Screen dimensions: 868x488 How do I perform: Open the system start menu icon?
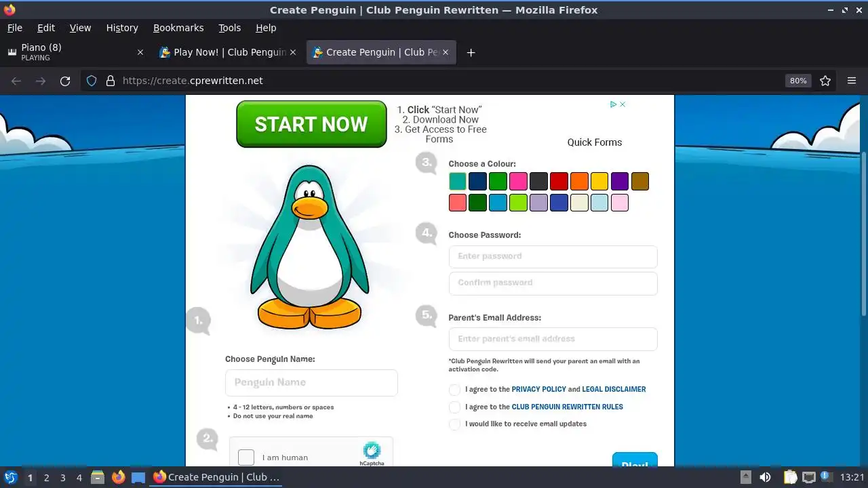(11, 477)
